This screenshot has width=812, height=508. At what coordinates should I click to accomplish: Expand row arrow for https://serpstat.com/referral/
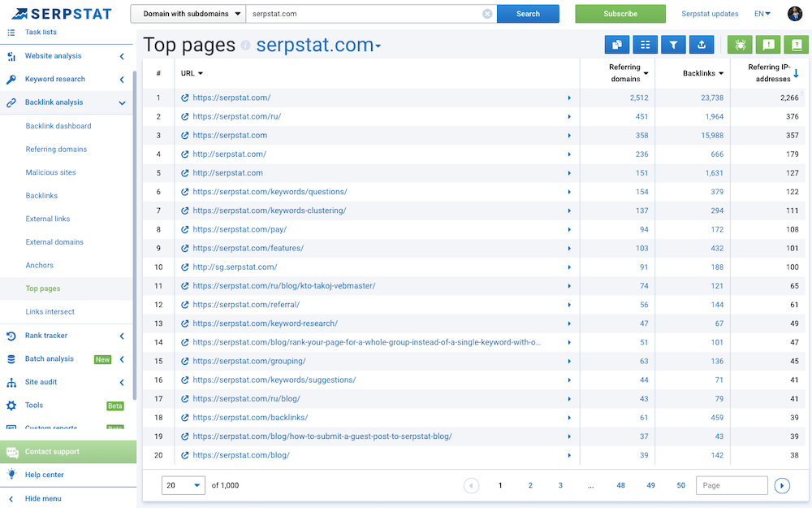(x=569, y=305)
